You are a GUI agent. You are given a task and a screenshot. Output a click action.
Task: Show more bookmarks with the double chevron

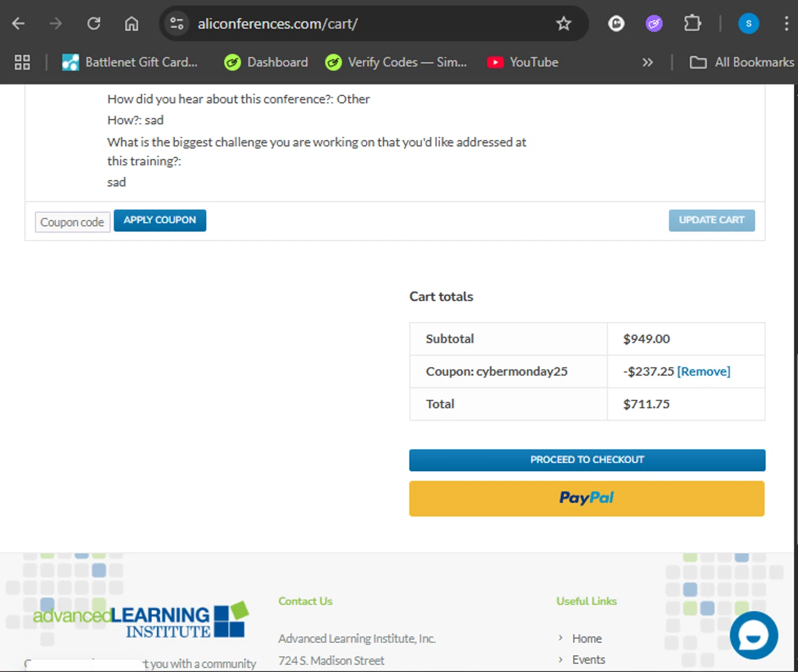[647, 62]
